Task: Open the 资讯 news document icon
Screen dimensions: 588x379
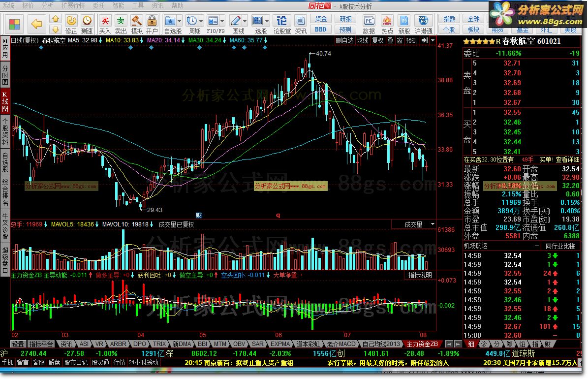Action: coord(300,25)
